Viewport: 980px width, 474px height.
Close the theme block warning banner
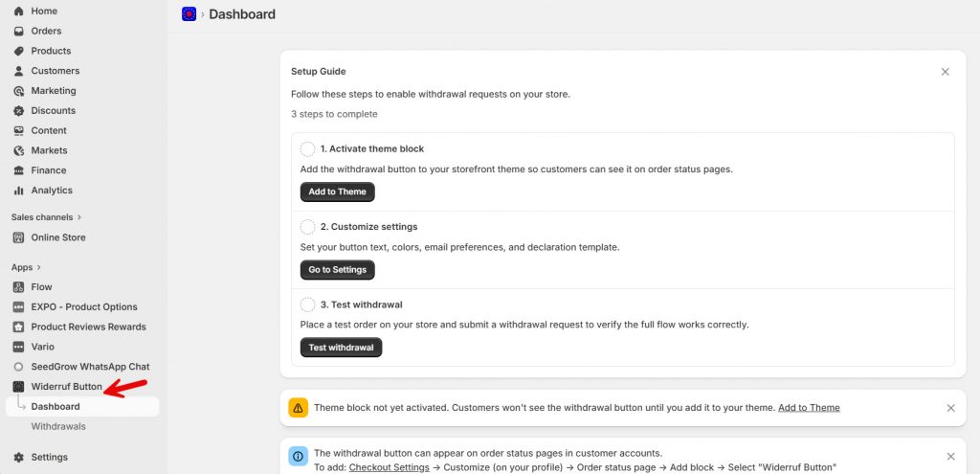(950, 408)
